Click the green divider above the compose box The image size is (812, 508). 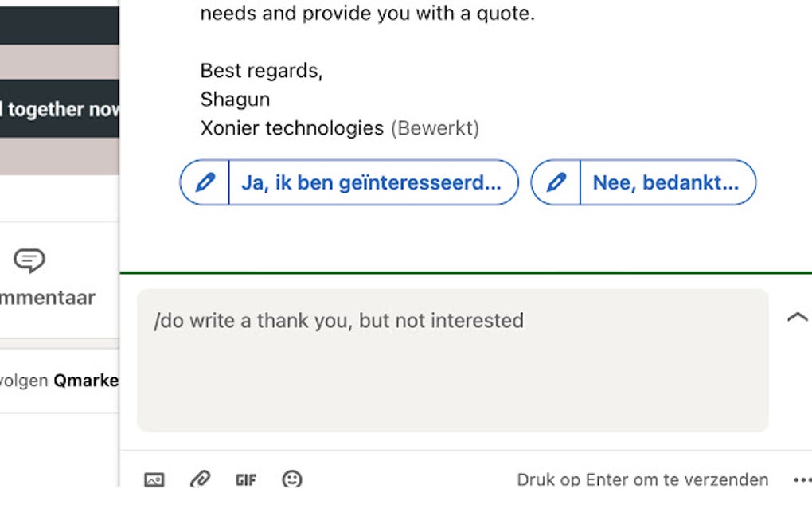click(x=466, y=273)
